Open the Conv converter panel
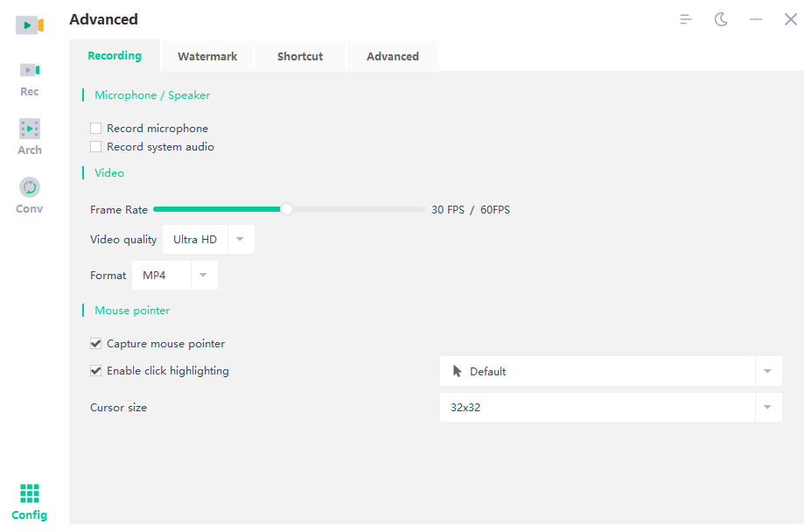Screen dimensions: 812x532 pos(29,195)
